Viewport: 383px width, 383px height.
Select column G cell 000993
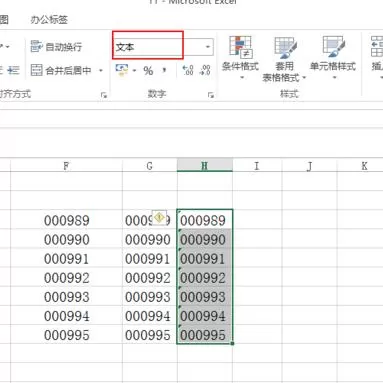pos(150,296)
